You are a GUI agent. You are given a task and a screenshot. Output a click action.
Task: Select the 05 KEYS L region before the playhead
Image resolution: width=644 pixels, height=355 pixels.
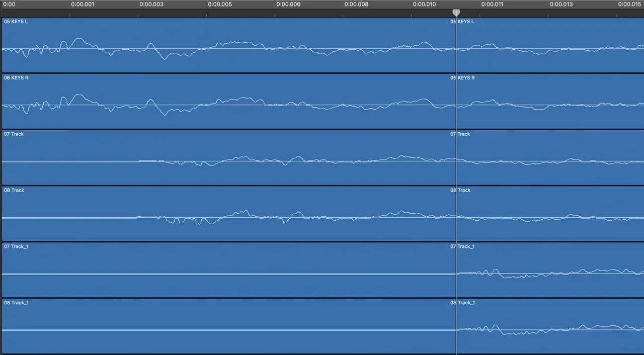(229, 45)
